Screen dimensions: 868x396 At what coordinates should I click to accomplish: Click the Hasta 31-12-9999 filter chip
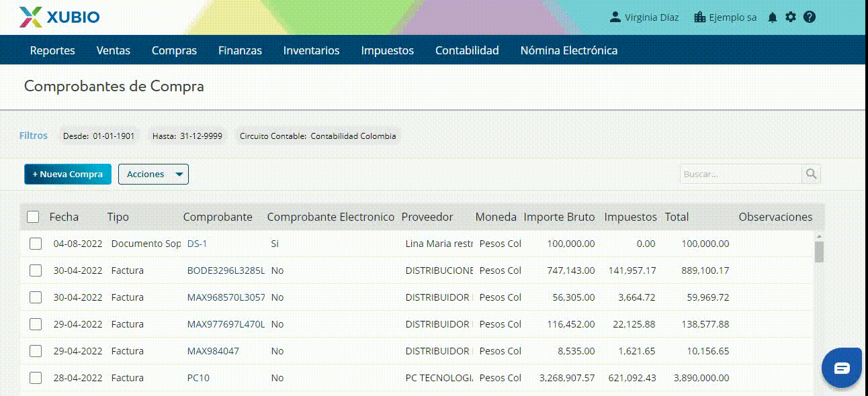pos(187,136)
